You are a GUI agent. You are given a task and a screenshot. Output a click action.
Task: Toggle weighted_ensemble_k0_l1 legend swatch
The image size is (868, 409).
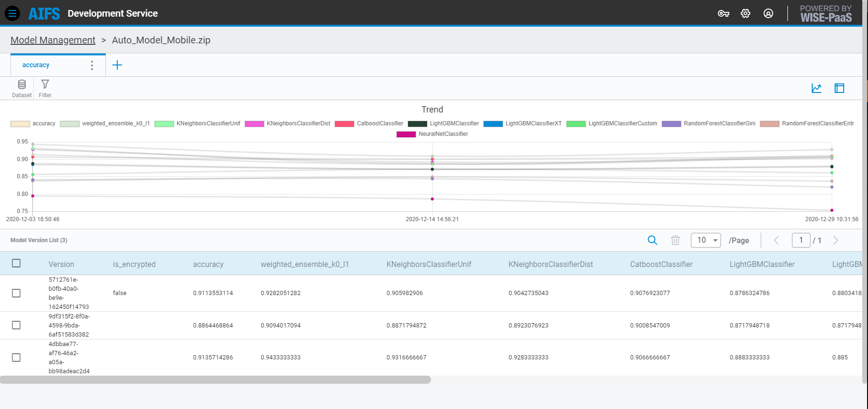70,123
